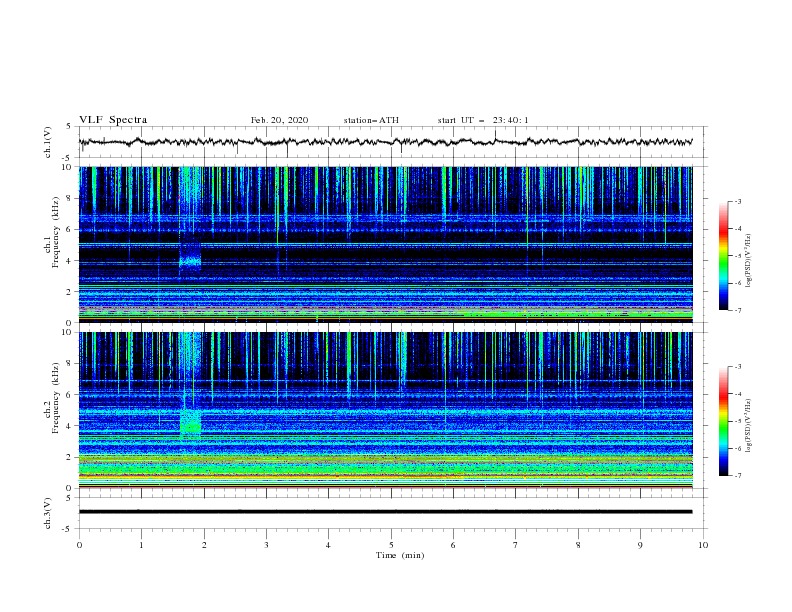Click the 8 min tick on time axis
792x612 pixels.
point(578,545)
